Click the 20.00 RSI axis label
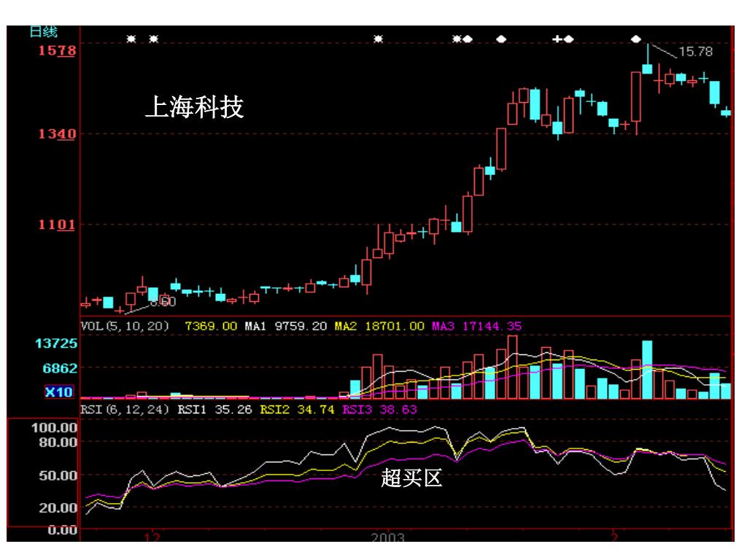The width and height of the screenshot is (747, 560). pyautogui.click(x=57, y=507)
